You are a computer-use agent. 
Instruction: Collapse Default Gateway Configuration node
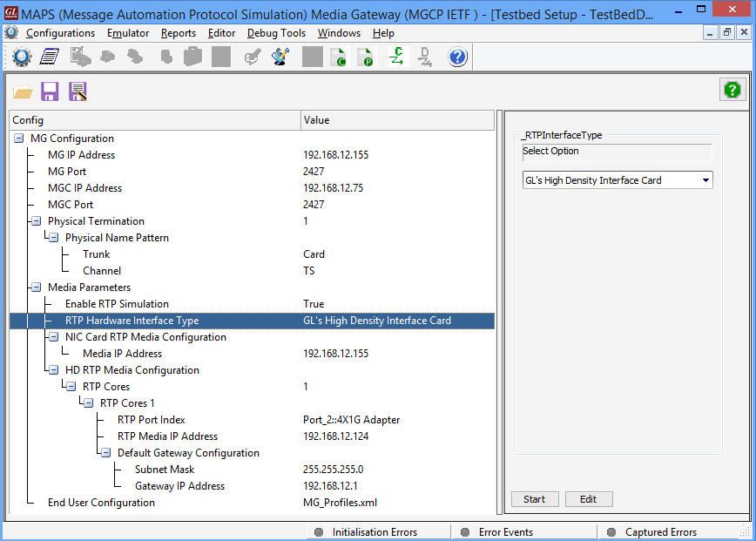[105, 453]
